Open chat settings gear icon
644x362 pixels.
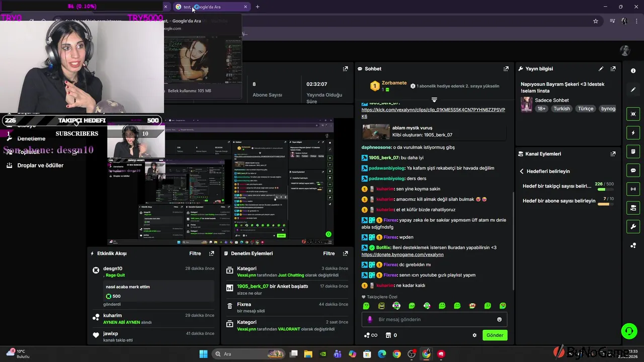click(474, 335)
